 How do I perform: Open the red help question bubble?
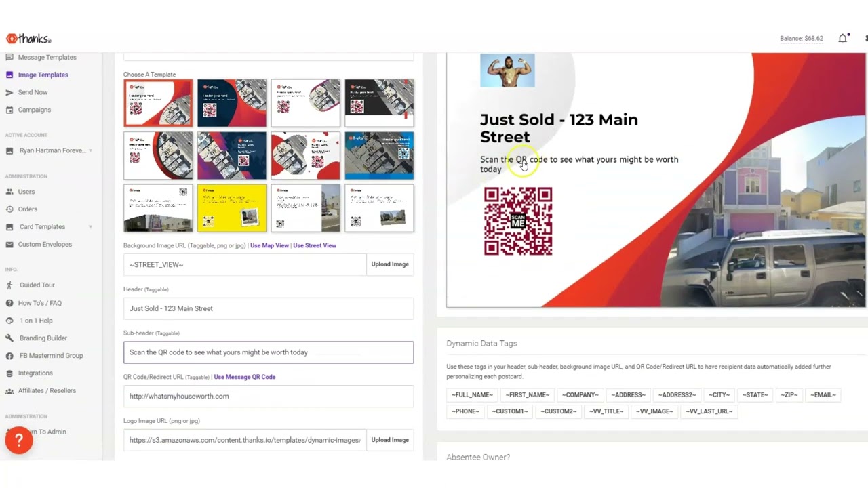pyautogui.click(x=19, y=441)
